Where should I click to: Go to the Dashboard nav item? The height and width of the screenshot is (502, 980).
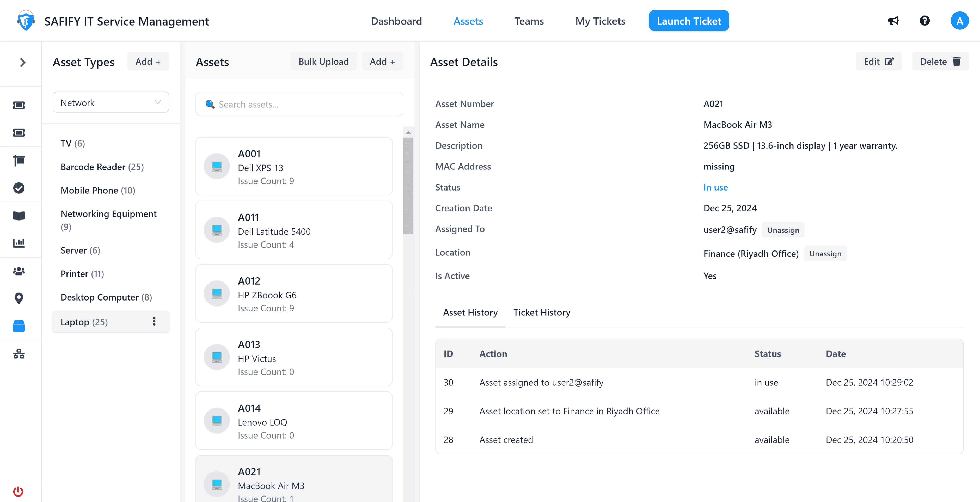click(x=396, y=21)
